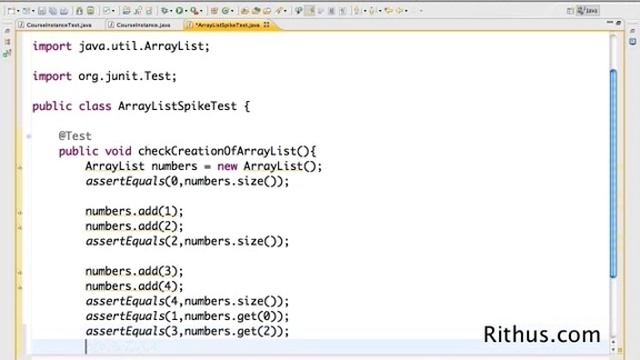Click the New Java Class icon
Viewport: 640px width, 360px height.
click(x=225, y=11)
